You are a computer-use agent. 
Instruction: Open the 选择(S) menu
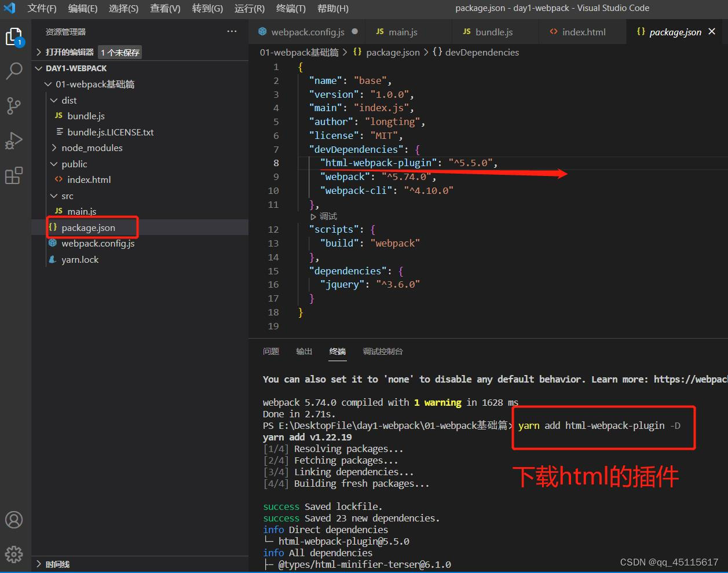(x=123, y=8)
